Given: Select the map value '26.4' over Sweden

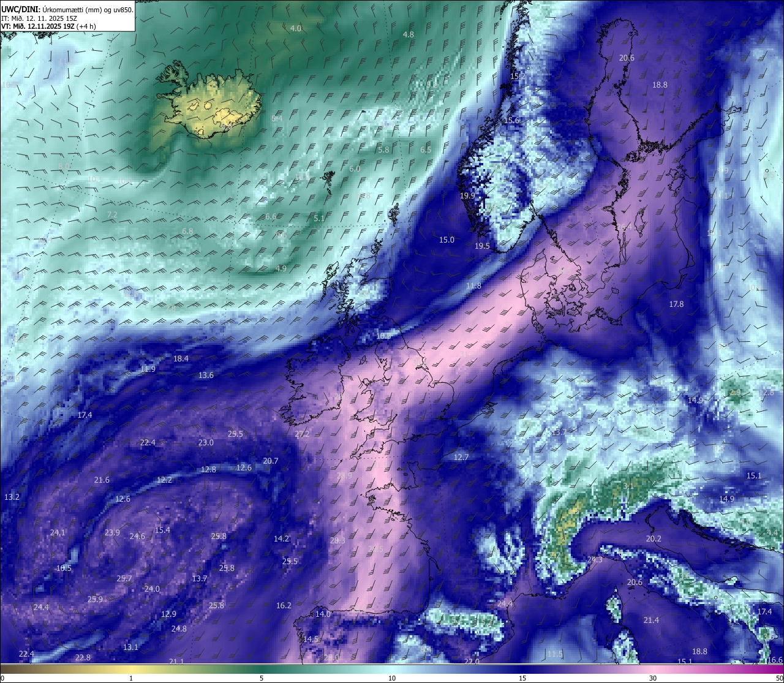Looking at the screenshot, I should (x=624, y=227).
